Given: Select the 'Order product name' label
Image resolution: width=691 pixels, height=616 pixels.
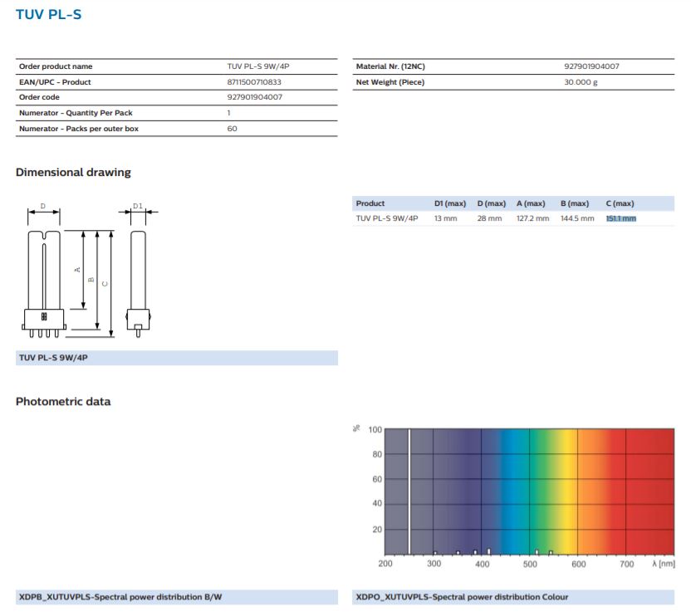Looking at the screenshot, I should coord(56,66).
